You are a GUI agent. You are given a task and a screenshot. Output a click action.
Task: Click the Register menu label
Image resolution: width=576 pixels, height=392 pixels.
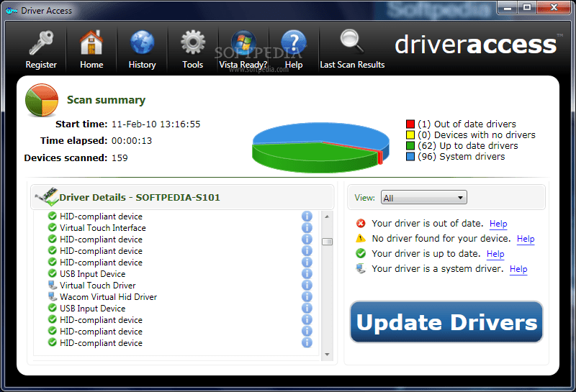coord(41,65)
